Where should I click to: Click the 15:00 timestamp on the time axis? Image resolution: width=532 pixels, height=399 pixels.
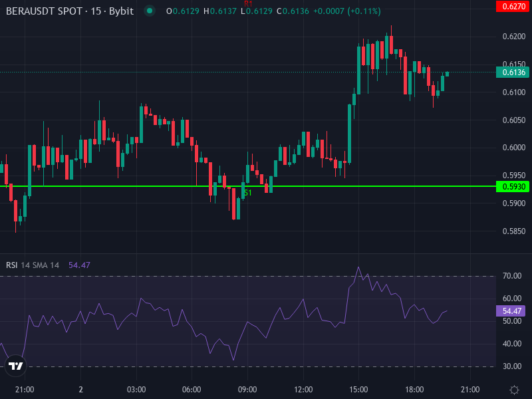[x=358, y=389]
